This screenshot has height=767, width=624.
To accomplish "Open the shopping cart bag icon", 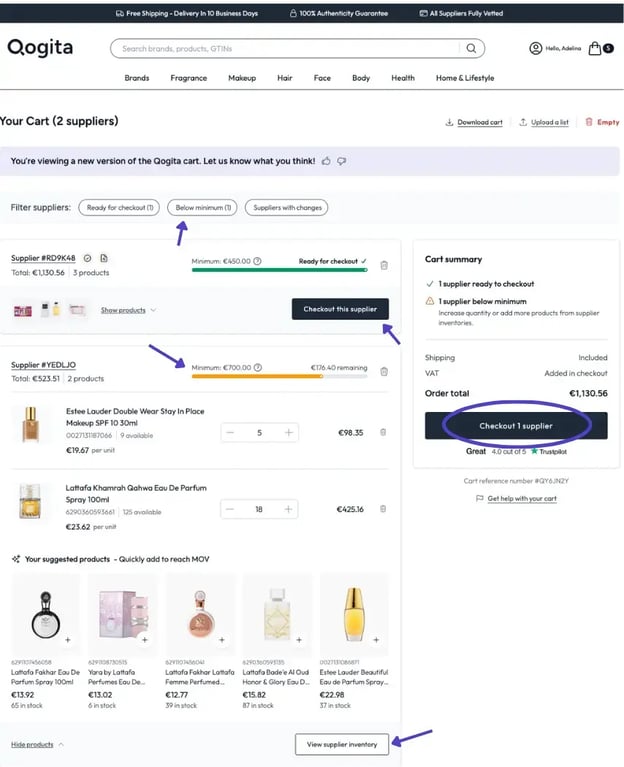I will 595,48.
